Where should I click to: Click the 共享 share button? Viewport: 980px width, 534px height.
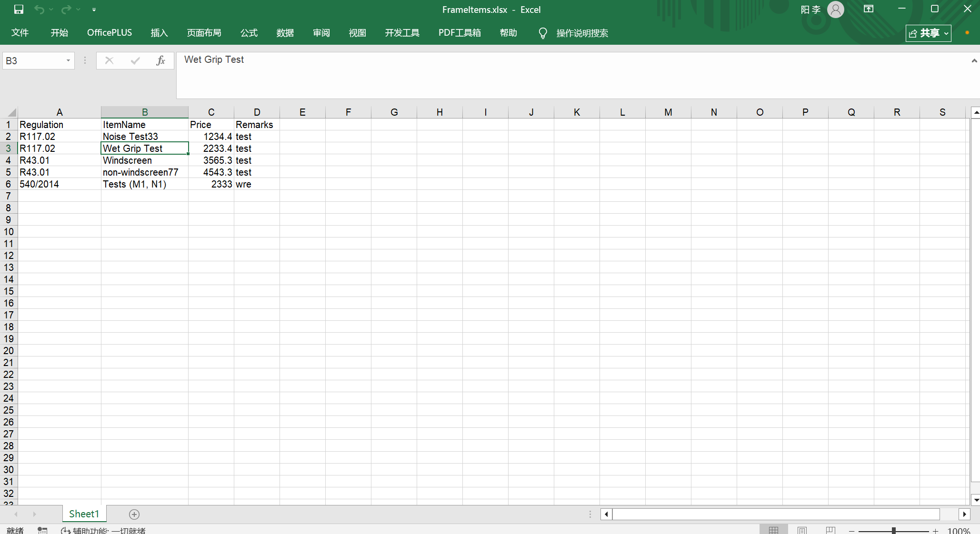928,33
